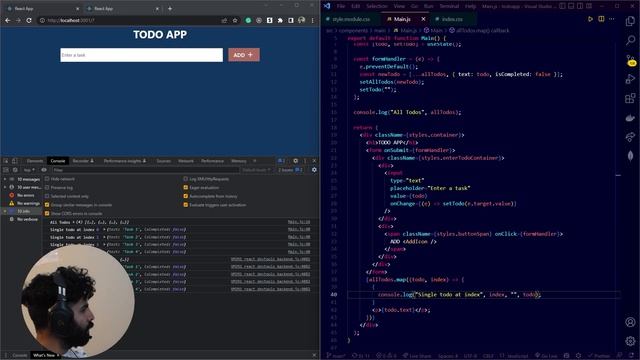
Task: Click Go Live in VS Code status bar
Action: tap(546, 356)
